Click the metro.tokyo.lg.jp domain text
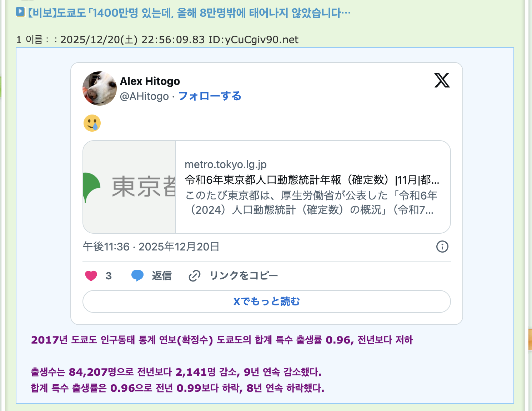532x411 pixels. tap(226, 164)
